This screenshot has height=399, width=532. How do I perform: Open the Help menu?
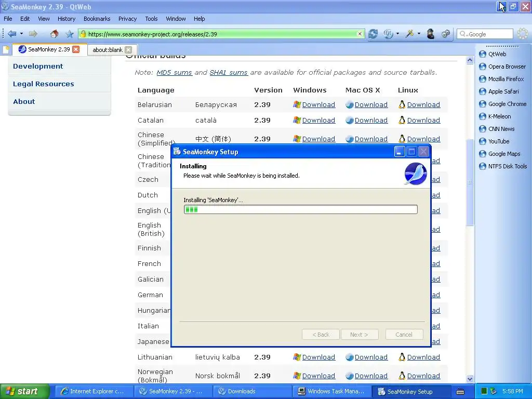click(x=199, y=19)
